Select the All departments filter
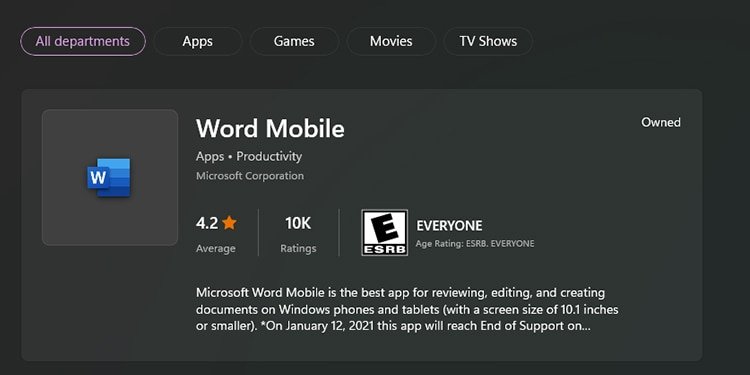Viewport: 750px width, 375px height. (83, 42)
